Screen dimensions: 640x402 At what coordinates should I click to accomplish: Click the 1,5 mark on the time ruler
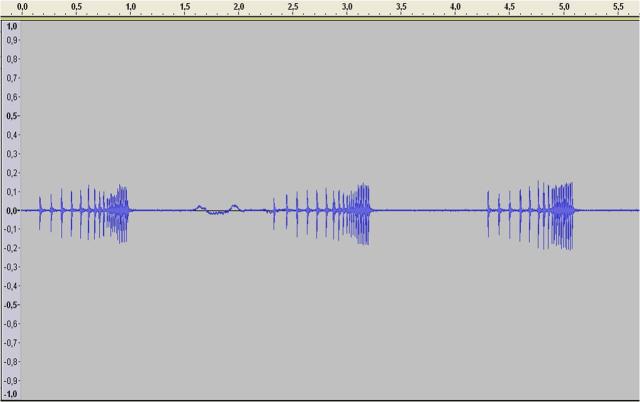point(185,7)
